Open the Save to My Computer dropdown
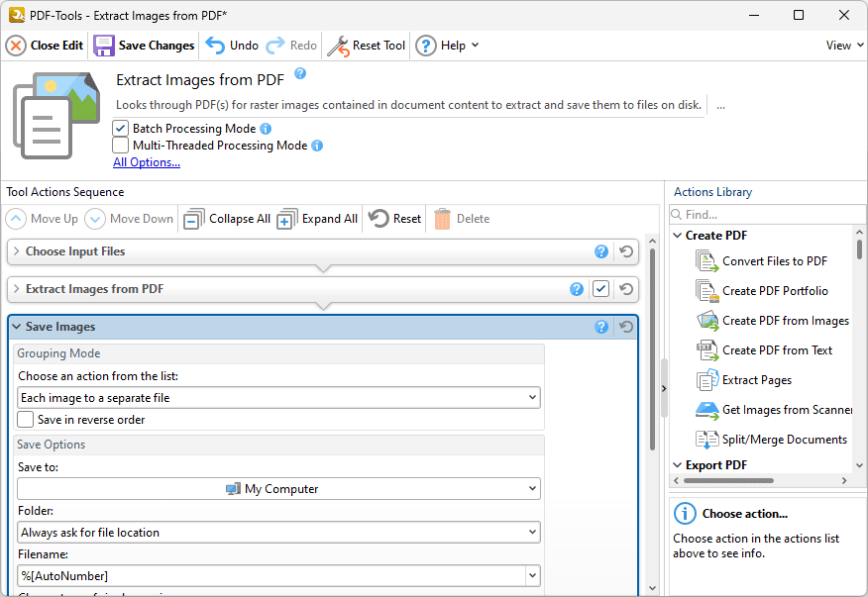Viewport: 868px width, 597px height. pyautogui.click(x=278, y=489)
